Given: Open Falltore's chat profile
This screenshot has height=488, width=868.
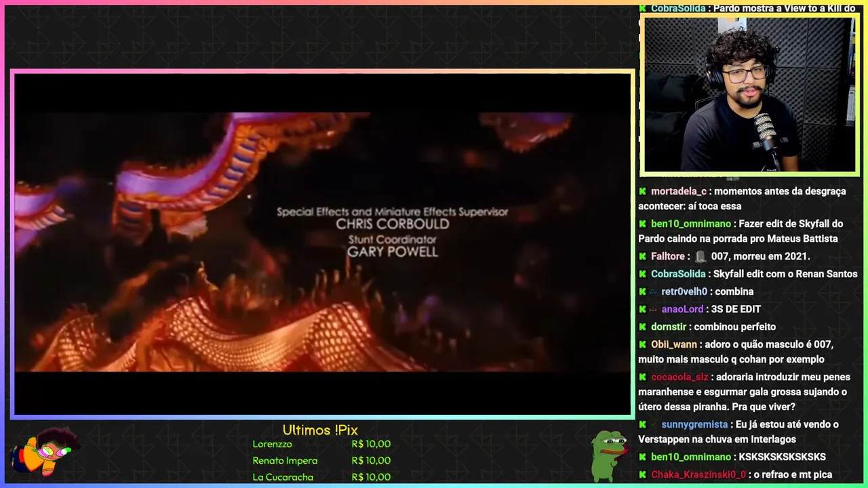Looking at the screenshot, I should (x=668, y=256).
